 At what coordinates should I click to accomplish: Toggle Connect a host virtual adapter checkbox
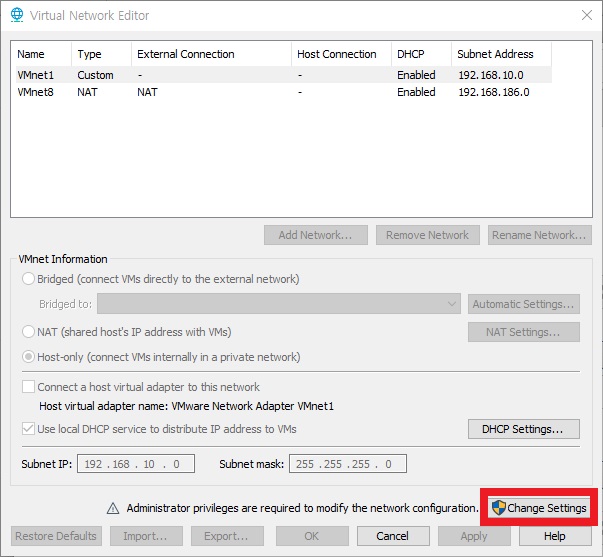tap(28, 387)
